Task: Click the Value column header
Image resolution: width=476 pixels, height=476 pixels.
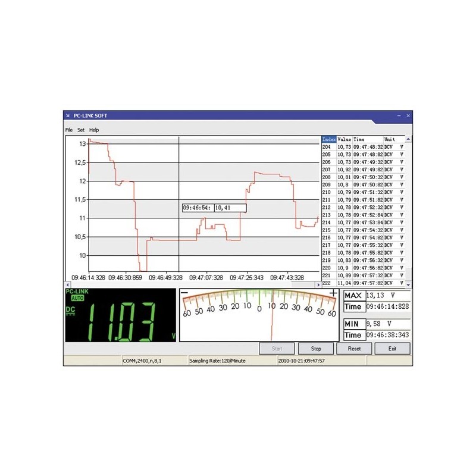Action: coord(345,139)
